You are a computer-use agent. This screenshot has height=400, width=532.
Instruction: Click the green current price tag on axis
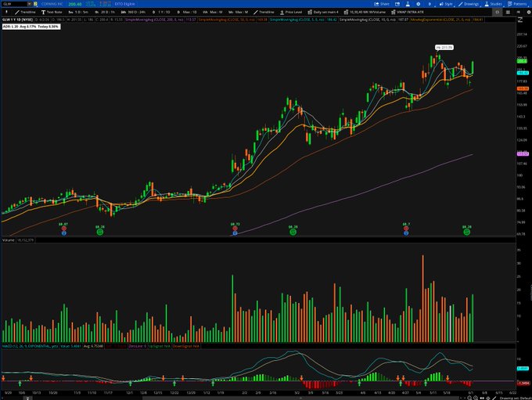click(522, 61)
